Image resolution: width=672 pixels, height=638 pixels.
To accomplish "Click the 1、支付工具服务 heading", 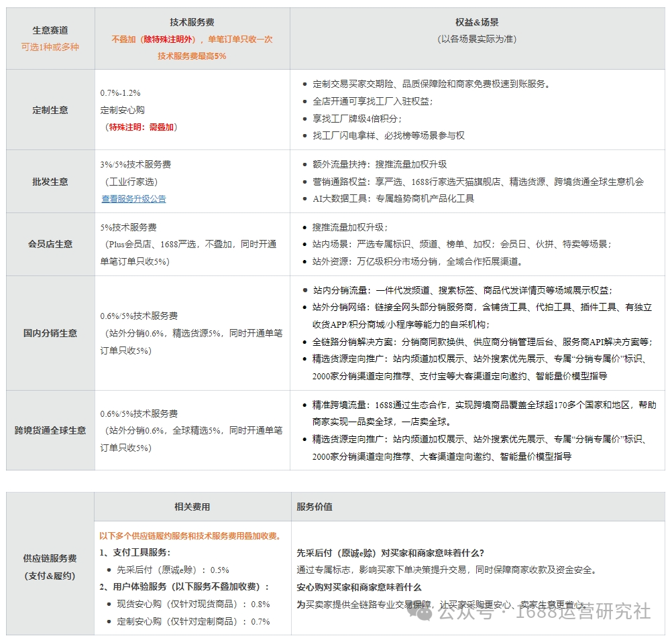I will coord(135,553).
